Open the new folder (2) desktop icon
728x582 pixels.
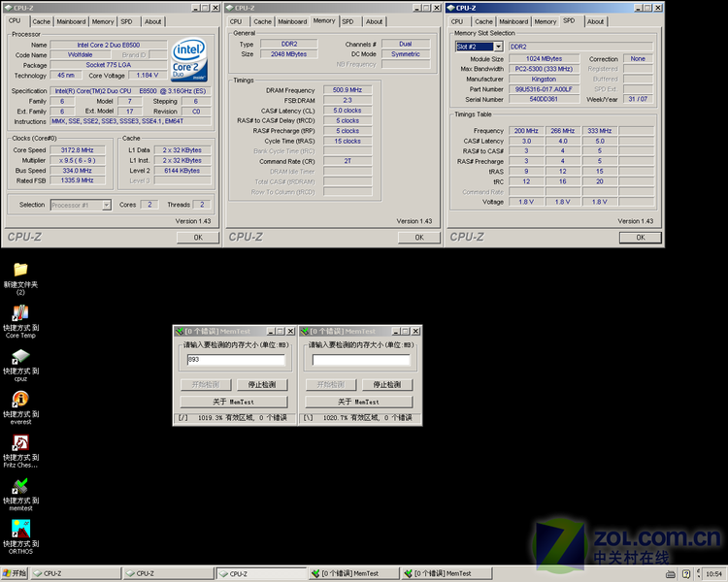point(20,270)
